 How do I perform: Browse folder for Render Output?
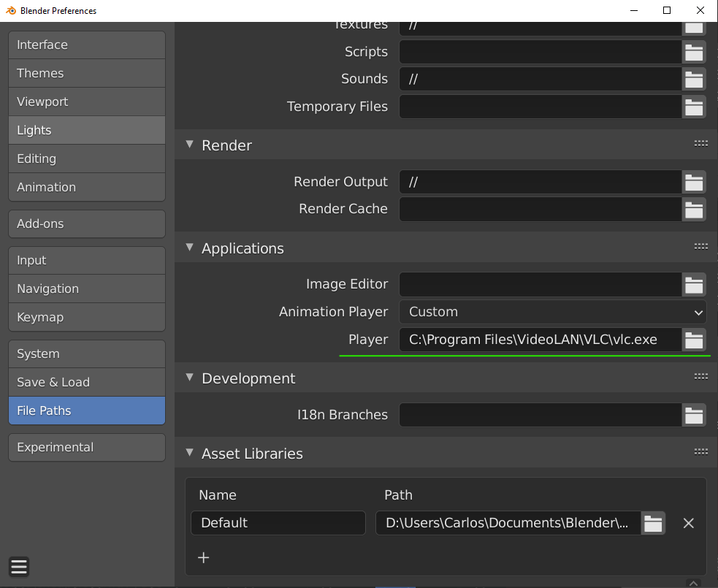[x=694, y=182]
